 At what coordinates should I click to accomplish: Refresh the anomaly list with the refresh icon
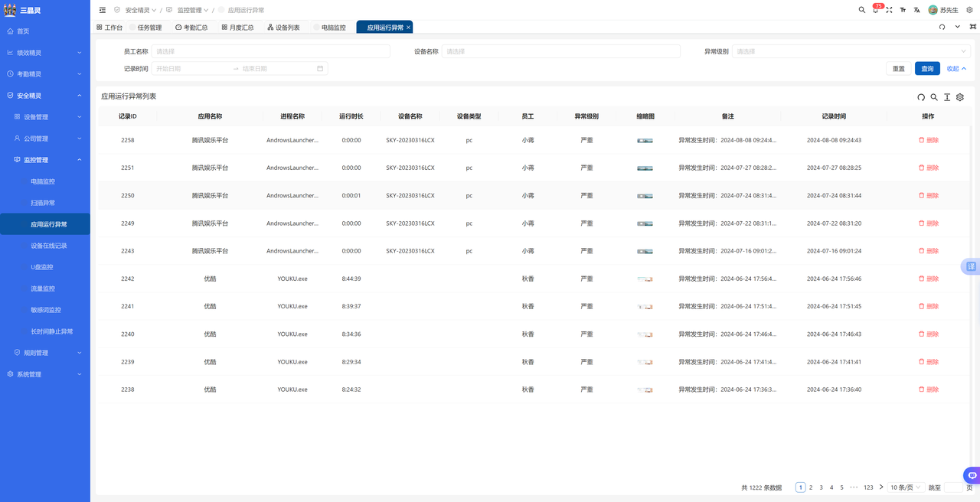point(921,97)
